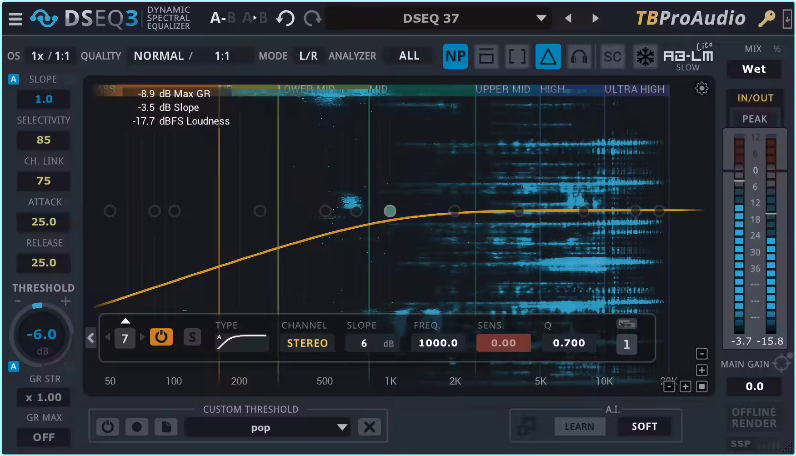Open the AB-LM Lite loudness match control
Viewport: 796px width, 456px height.
688,57
